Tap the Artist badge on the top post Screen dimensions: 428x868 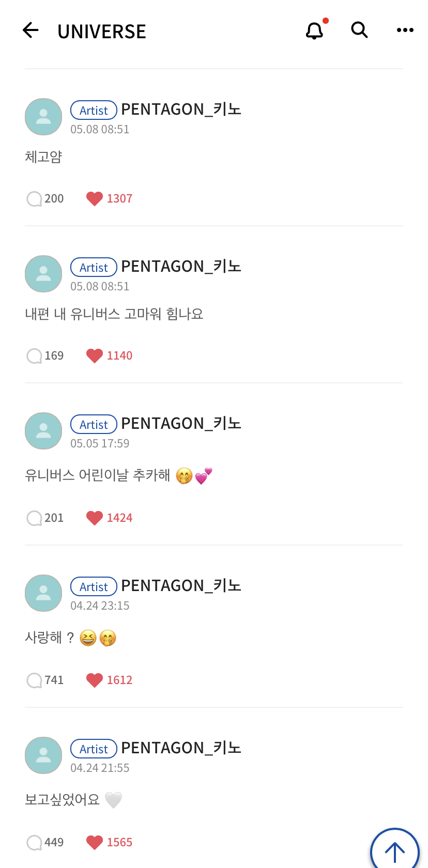click(94, 110)
